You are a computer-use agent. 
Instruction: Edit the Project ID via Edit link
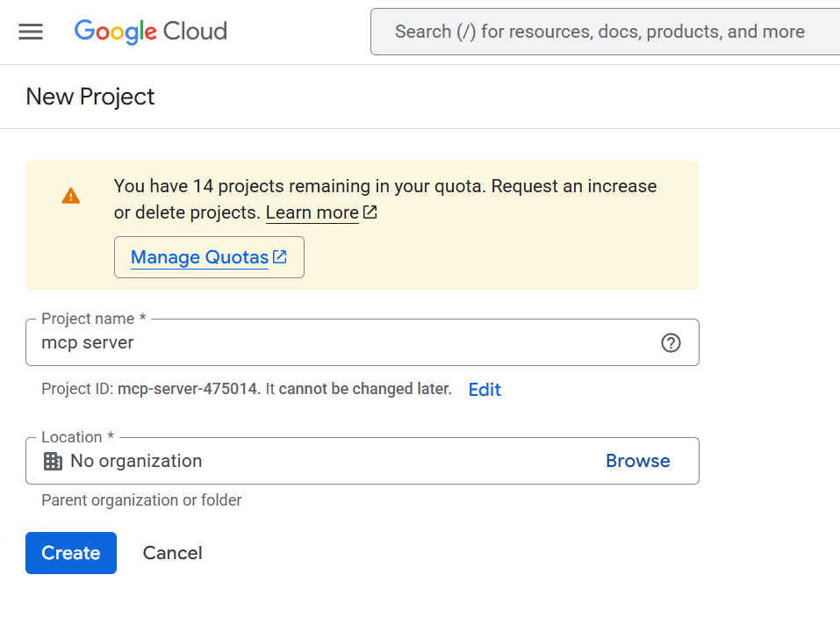(485, 390)
